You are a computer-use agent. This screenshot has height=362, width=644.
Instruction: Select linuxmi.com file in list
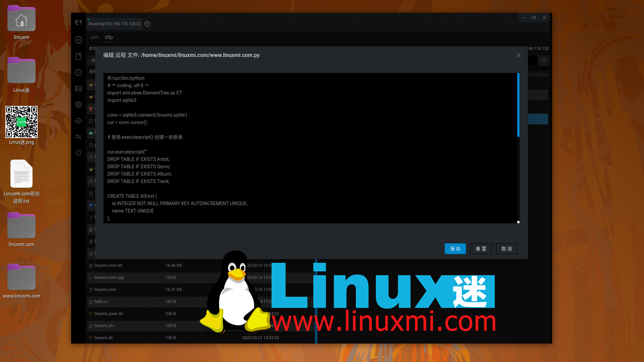[x=201, y=290]
